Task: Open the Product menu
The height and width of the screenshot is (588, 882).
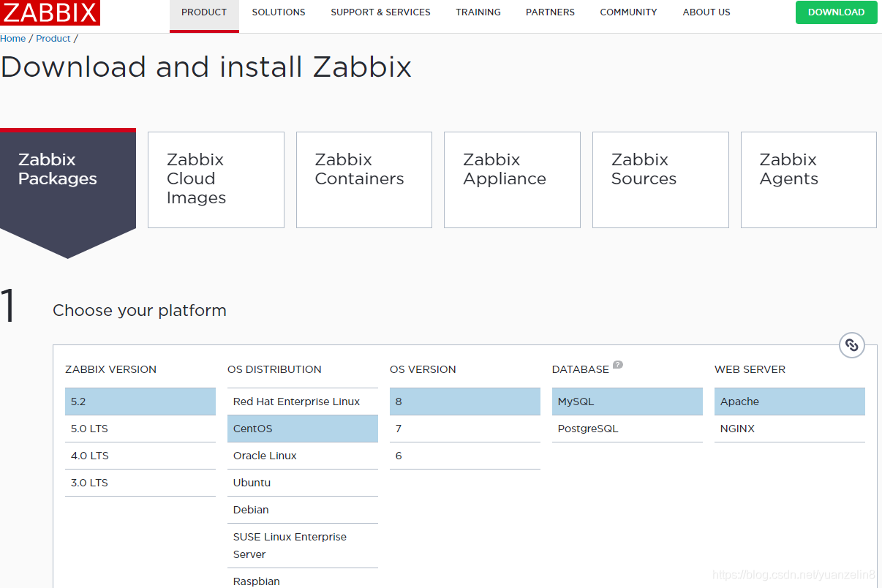Action: click(x=204, y=12)
